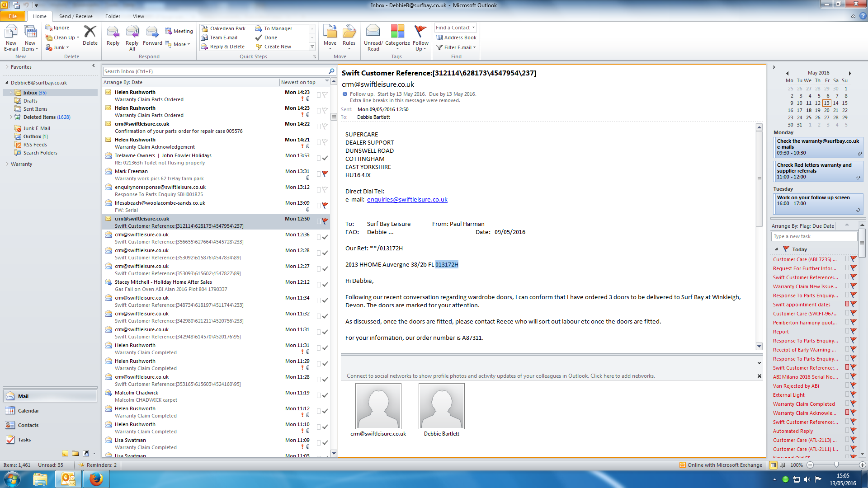
Task: Mark Customer Care (ABI-7235) task complete
Action: 854,259
